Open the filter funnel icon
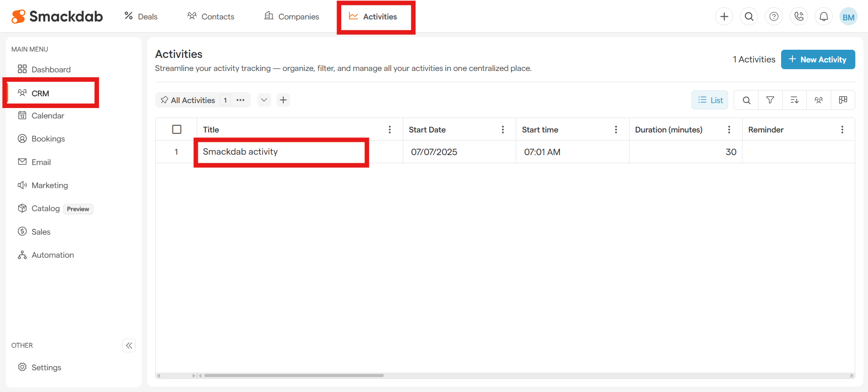This screenshot has width=868, height=392. click(x=770, y=100)
